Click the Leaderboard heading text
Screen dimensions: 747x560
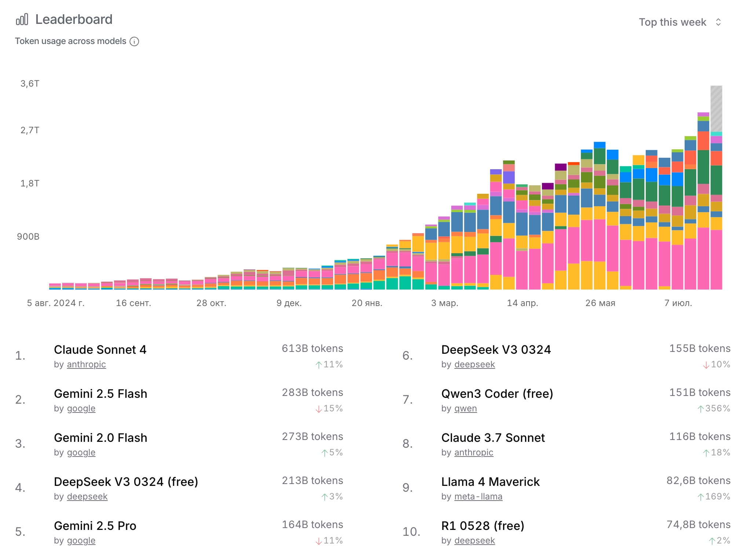click(74, 19)
